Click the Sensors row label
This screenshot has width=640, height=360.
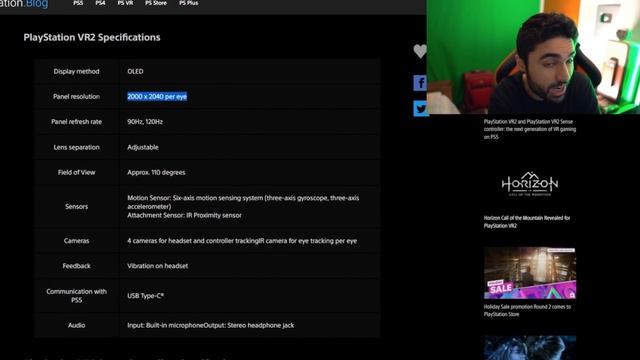76,207
